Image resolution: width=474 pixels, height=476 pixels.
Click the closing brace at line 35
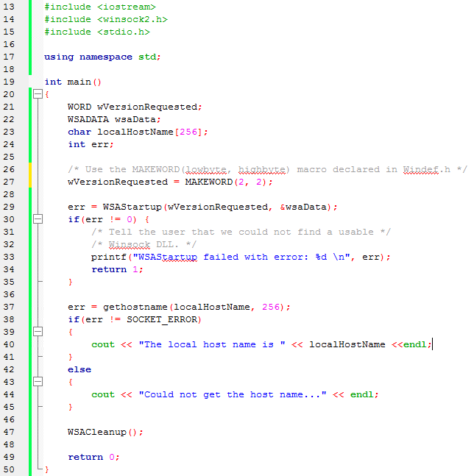point(70,282)
